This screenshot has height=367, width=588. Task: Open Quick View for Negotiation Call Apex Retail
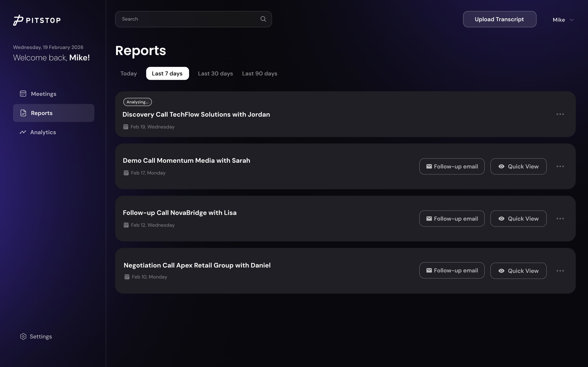coord(518,270)
